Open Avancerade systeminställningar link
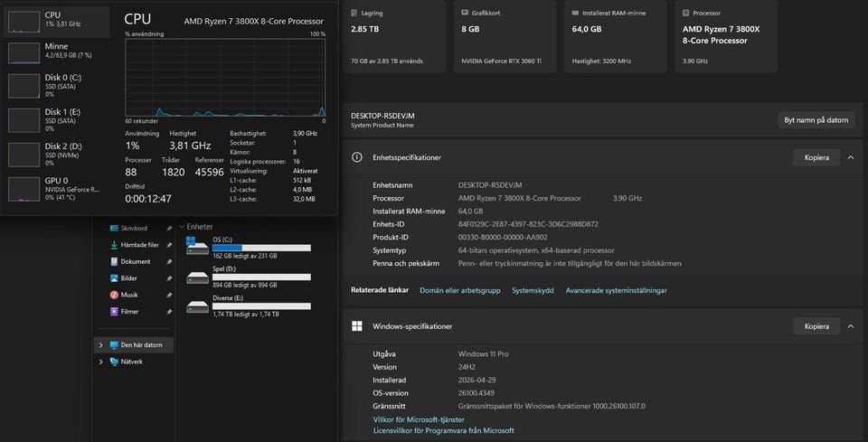This screenshot has width=868, height=442. [616, 290]
